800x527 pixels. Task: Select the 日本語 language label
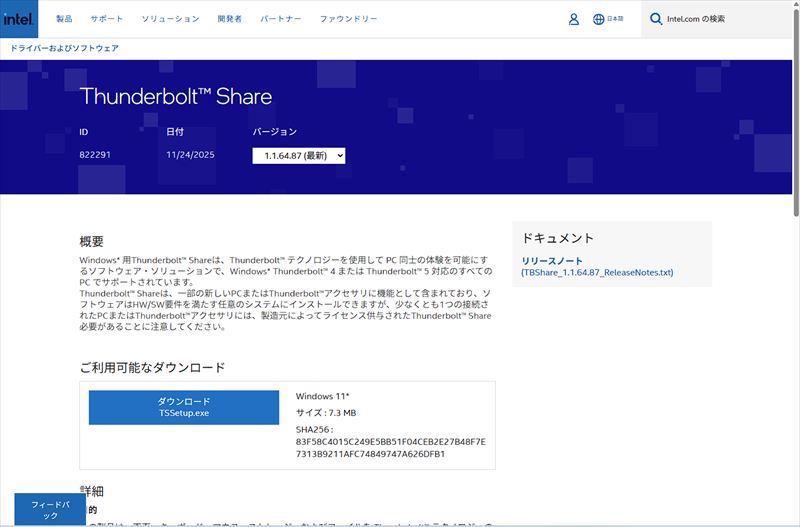click(616, 19)
